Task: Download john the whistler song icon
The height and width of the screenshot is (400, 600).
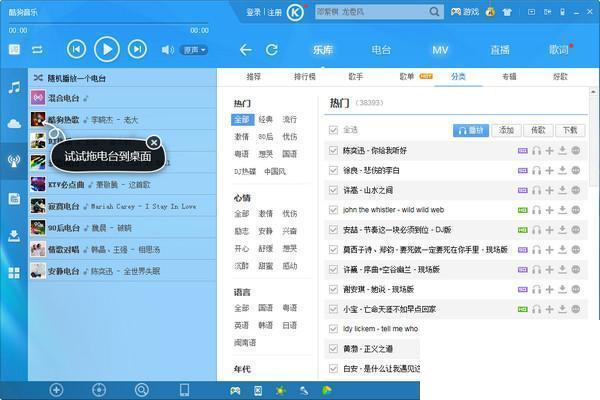Action: point(562,210)
